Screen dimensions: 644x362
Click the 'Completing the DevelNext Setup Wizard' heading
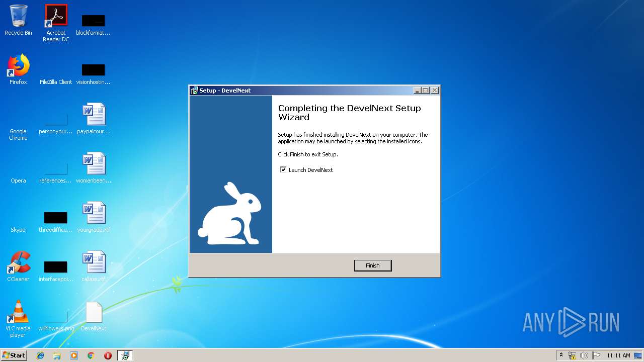pyautogui.click(x=349, y=113)
